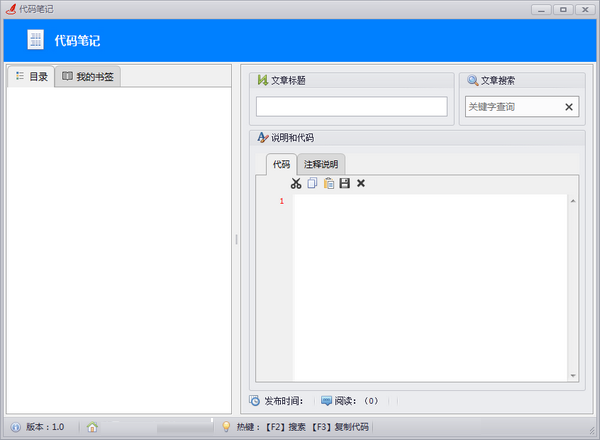Click the delete X icon in code toolbar
The width and height of the screenshot is (600, 440).
361,183
